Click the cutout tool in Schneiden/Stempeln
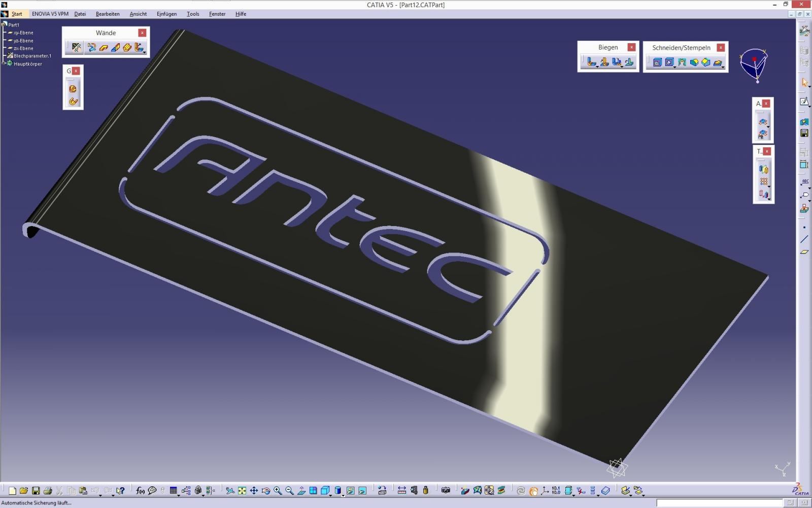 657,62
